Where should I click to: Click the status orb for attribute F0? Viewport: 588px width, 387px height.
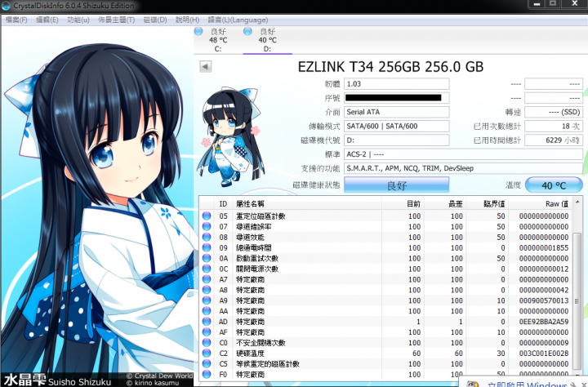pos(207,374)
